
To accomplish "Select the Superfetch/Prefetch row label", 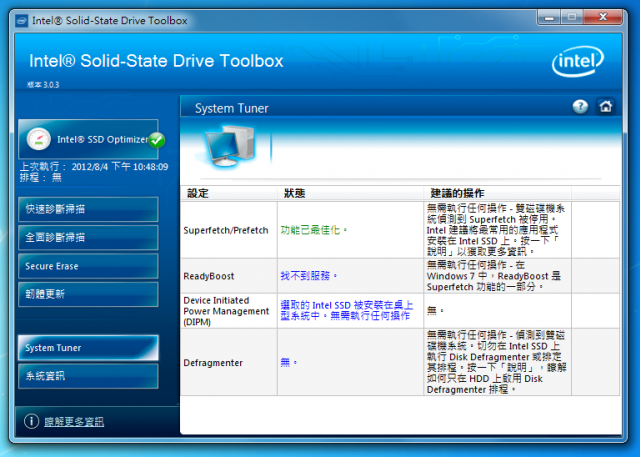I will point(226,230).
